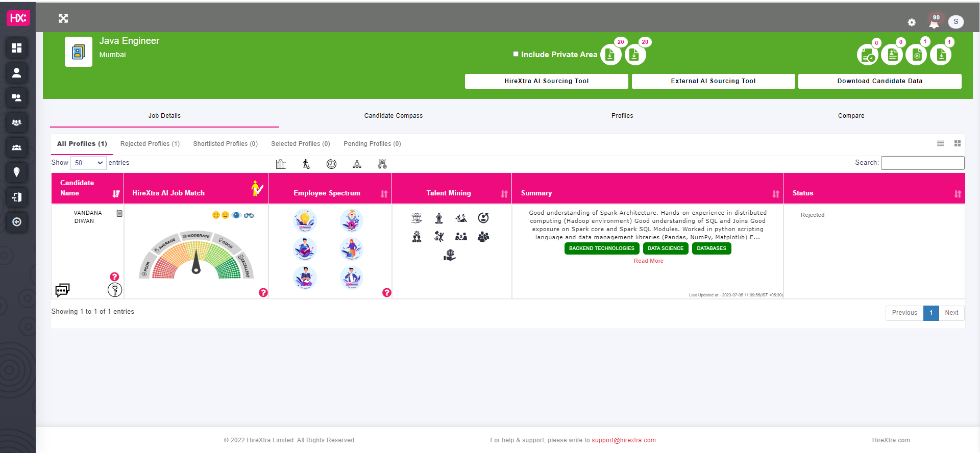Click the walking person toolbar icon
This screenshot has width=980, height=453.
(x=306, y=164)
